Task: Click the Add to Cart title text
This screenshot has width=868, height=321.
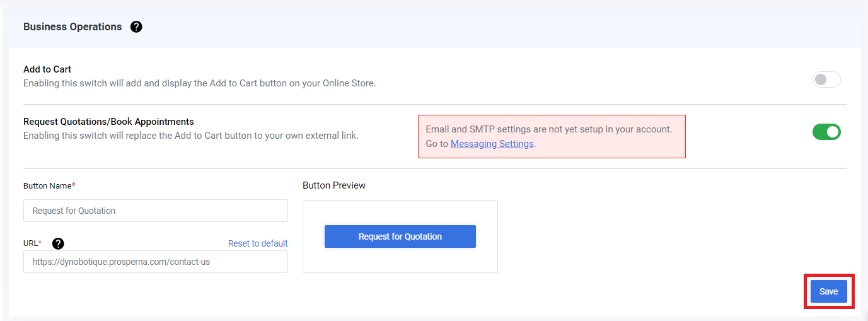Action: [x=47, y=69]
